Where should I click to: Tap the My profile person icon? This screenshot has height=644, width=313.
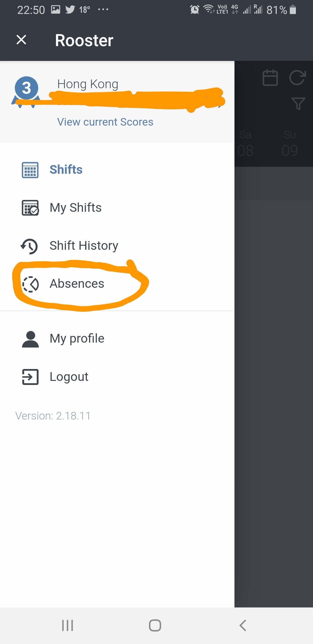click(30, 339)
